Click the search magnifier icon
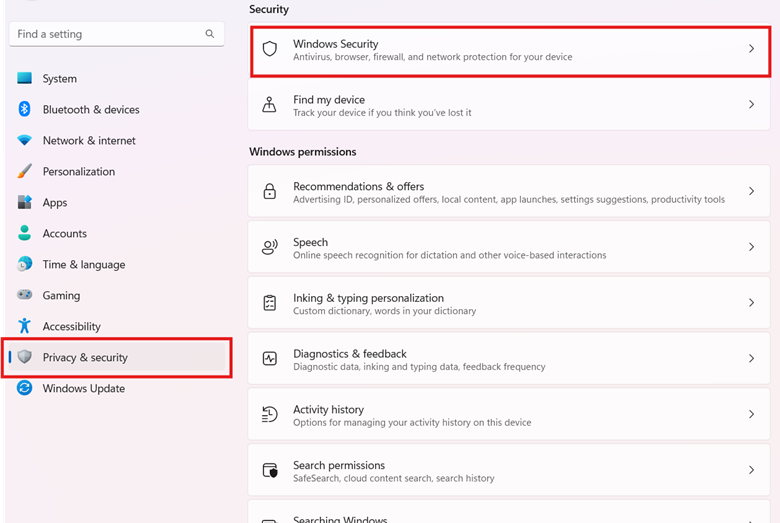This screenshot has width=780, height=523. coord(209,34)
